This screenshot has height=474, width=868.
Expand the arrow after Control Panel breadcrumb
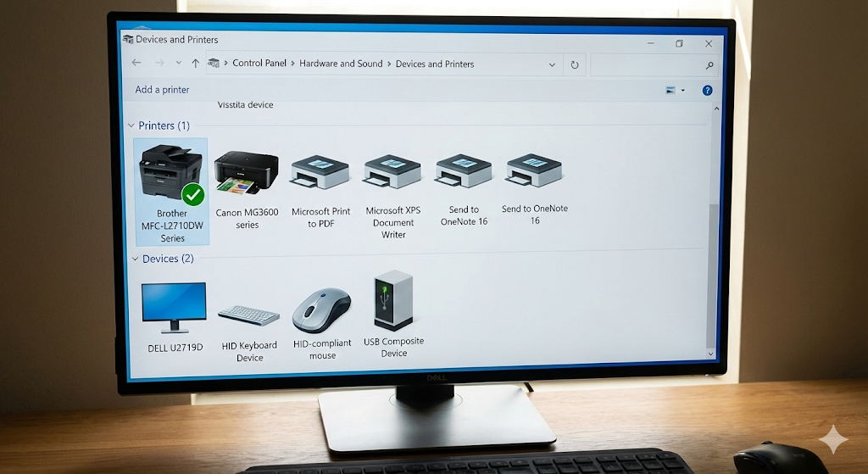[292, 64]
